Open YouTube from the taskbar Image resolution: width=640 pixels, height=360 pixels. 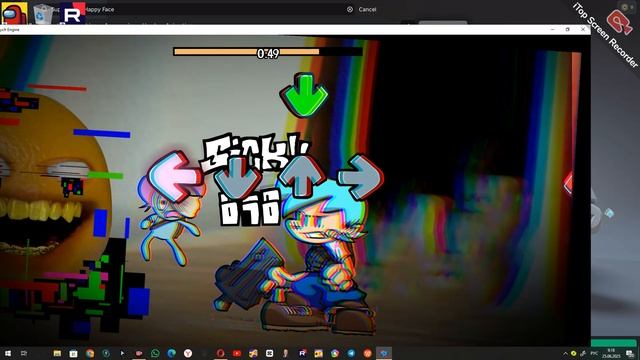(x=237, y=353)
